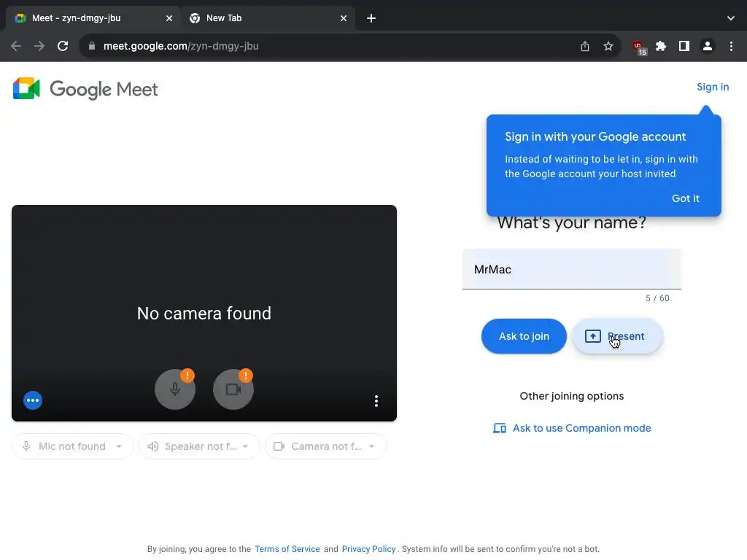Bookmark the page with the star icon
Screen dimensions: 747x560
[608, 46]
